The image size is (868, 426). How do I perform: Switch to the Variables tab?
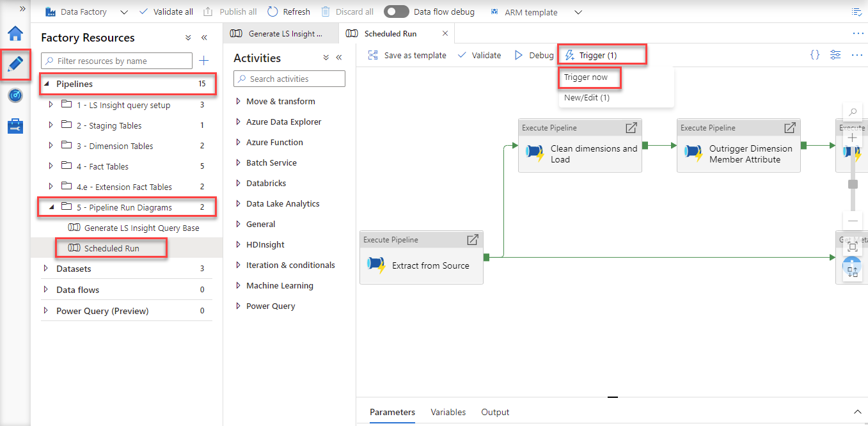(448, 412)
